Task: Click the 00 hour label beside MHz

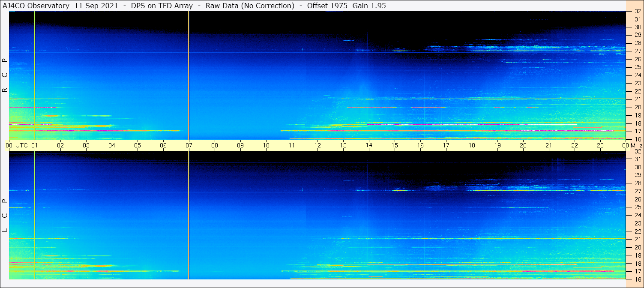Action: tap(625, 145)
